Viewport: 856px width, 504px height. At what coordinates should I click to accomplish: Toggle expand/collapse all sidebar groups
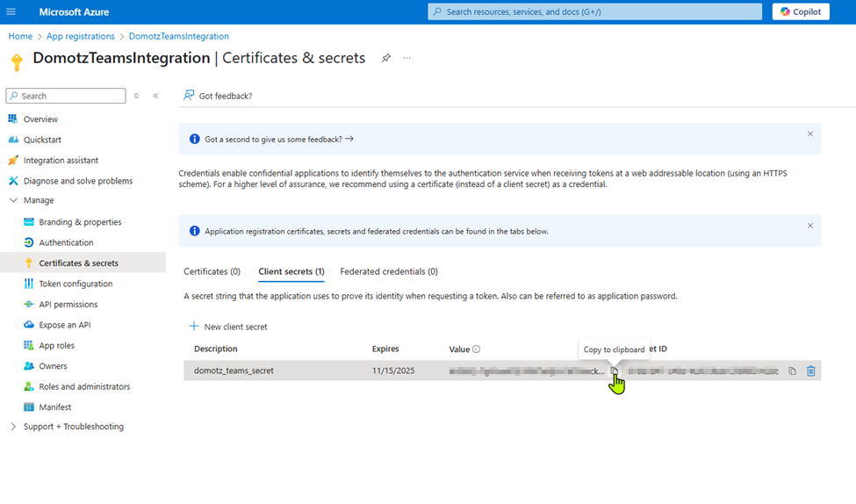tap(136, 96)
